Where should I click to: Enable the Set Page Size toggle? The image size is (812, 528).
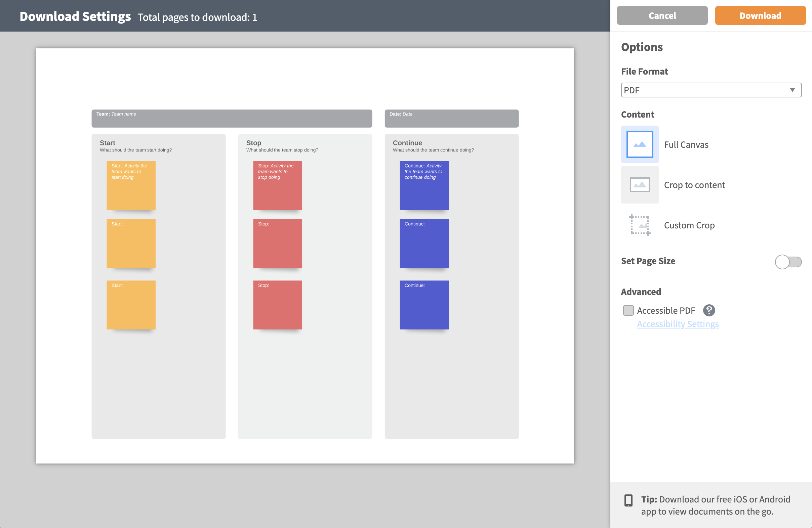[x=788, y=262]
